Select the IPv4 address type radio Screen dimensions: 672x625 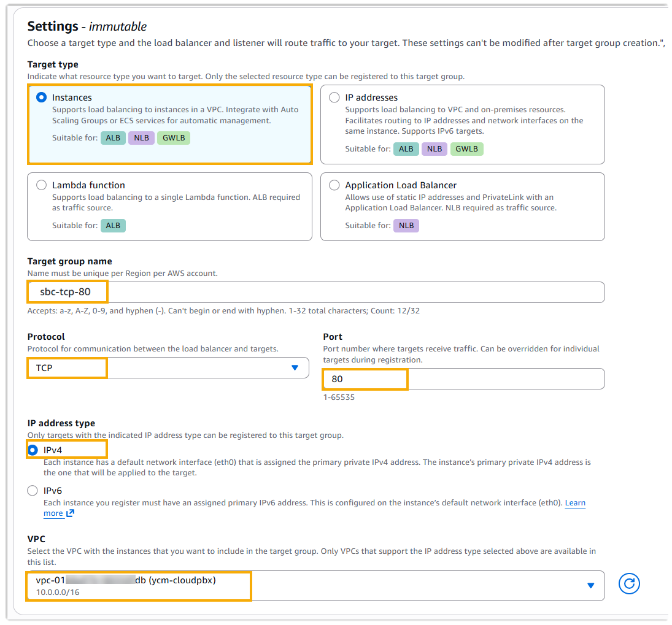(x=33, y=450)
